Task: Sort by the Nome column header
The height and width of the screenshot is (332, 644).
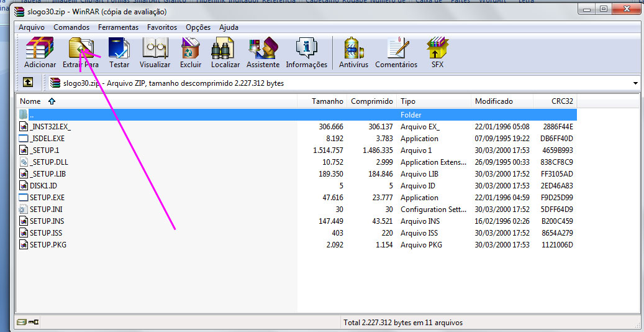Action: 156,101
